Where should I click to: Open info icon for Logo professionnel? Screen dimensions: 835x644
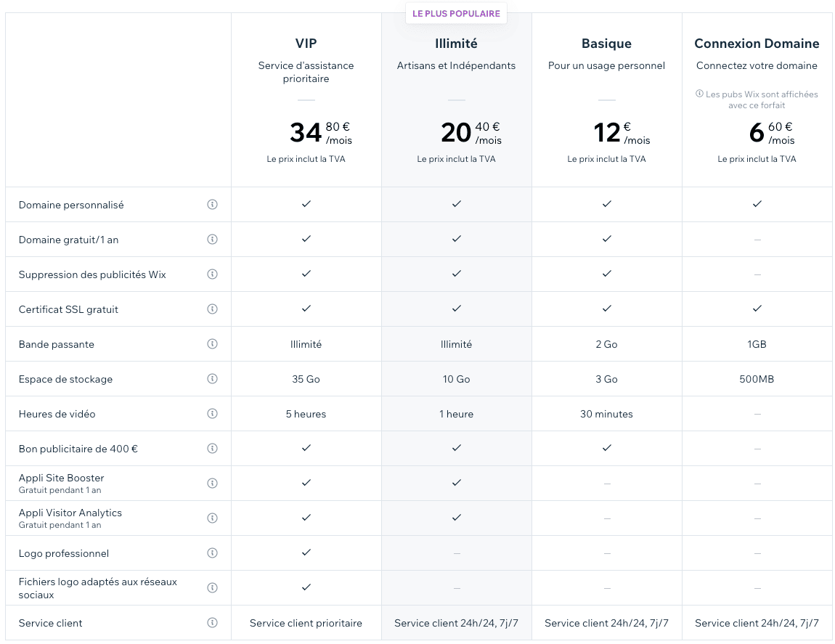click(212, 553)
